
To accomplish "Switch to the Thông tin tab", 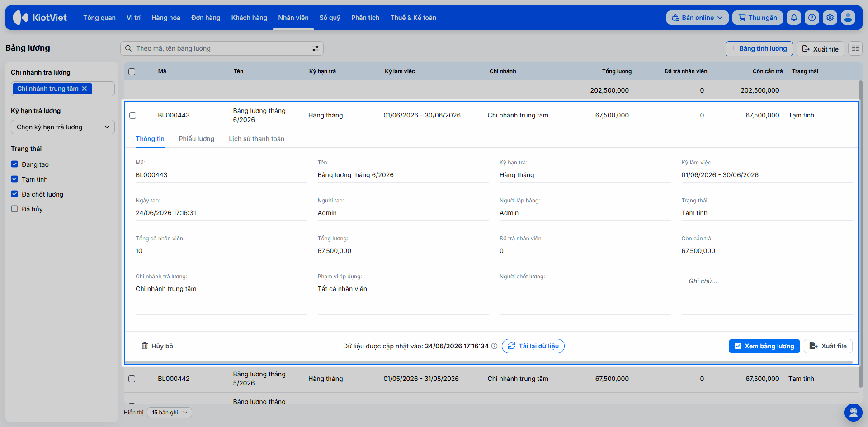I will (150, 139).
